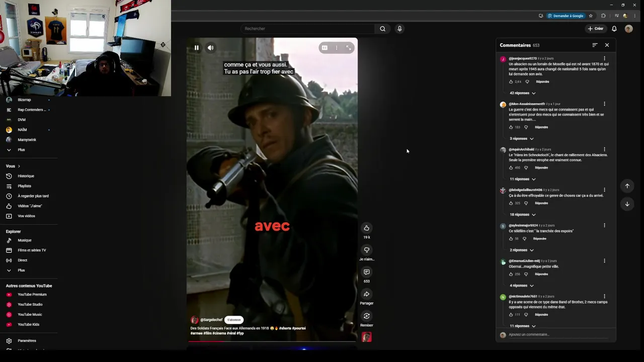The width and height of the screenshot is (644, 362).
Task: Open options for @jeanjacques9273's comment
Action: tap(604, 58)
